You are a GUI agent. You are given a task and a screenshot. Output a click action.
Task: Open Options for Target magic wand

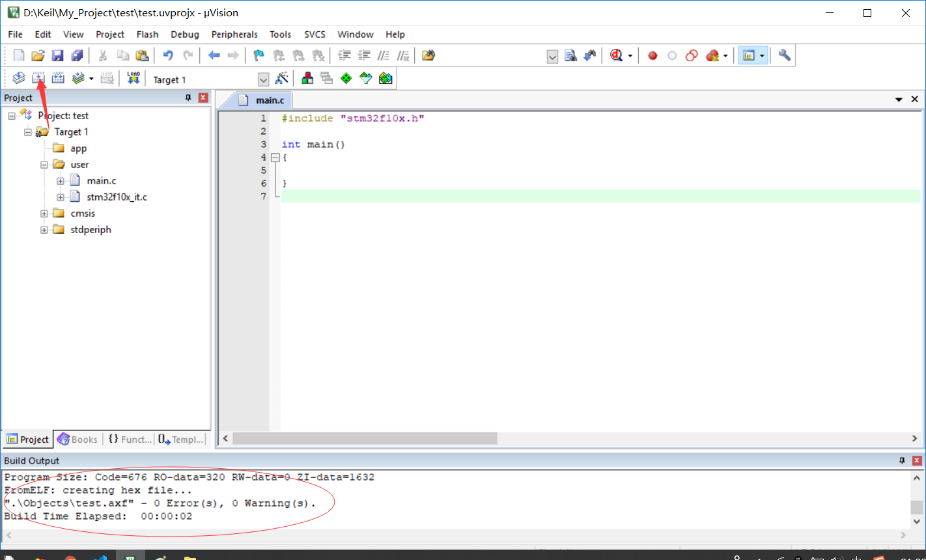[x=282, y=79]
